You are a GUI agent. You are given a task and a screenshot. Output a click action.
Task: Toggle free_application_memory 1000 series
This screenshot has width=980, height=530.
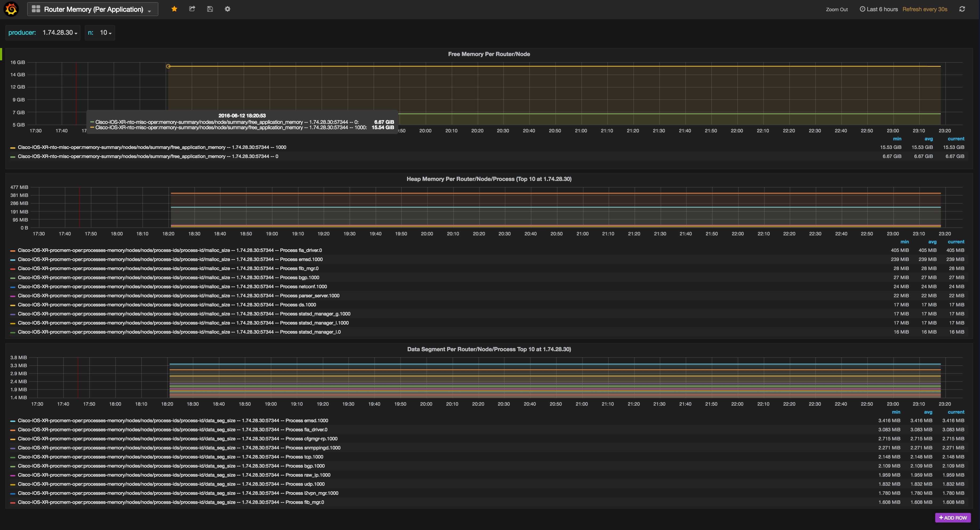152,147
